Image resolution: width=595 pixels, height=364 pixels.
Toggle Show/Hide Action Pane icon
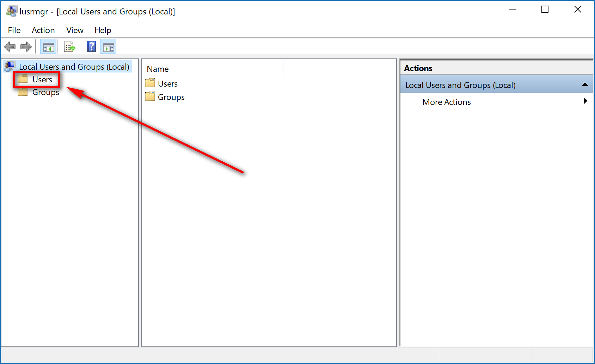(x=109, y=47)
